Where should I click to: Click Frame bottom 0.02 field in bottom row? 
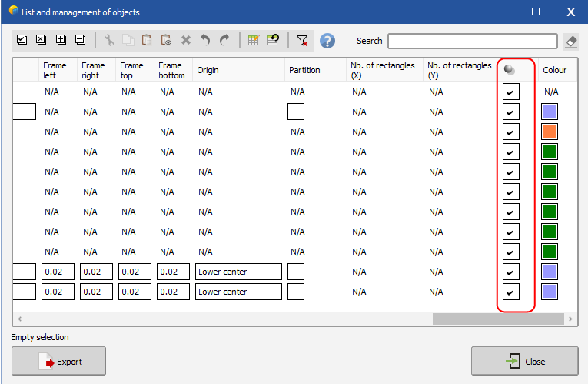(173, 292)
